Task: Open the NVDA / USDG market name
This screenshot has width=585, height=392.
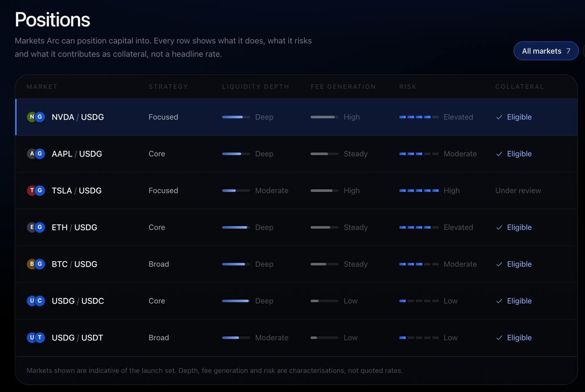Action: point(78,117)
